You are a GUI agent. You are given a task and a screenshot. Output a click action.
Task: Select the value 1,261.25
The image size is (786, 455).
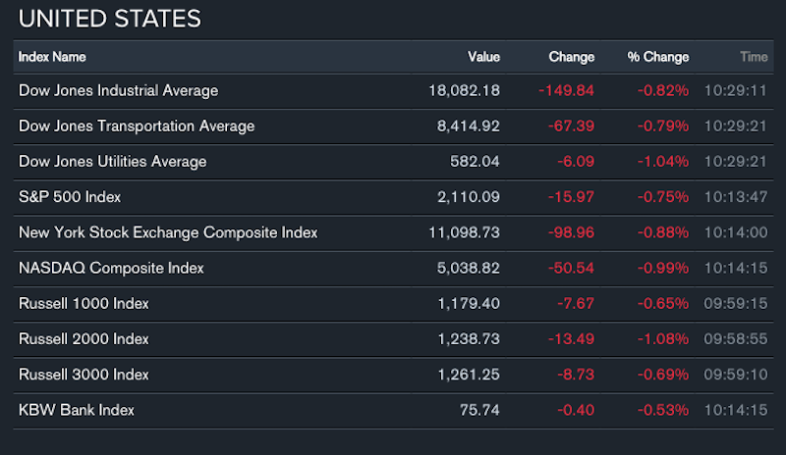468,375
